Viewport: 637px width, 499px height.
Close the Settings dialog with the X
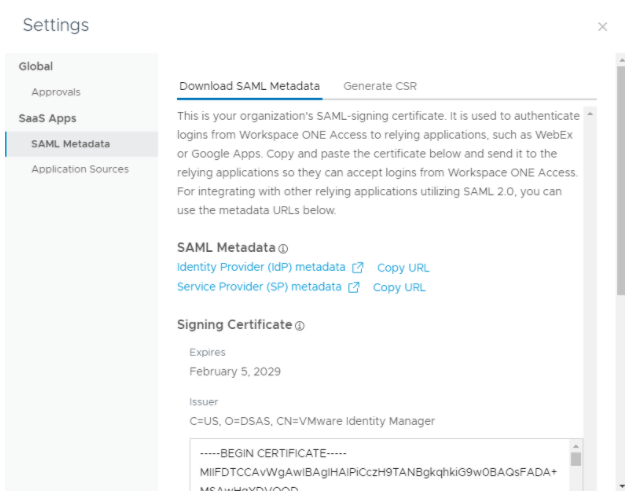pyautogui.click(x=602, y=26)
